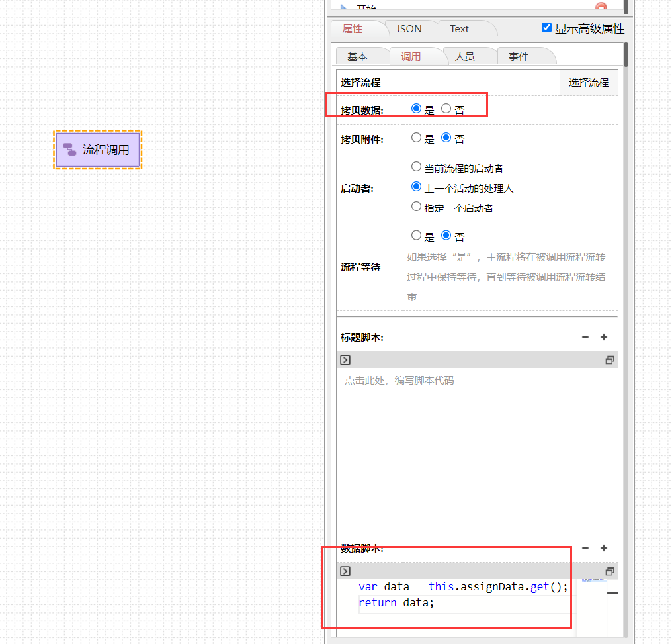Maximize the 标题脚本 editor window icon
This screenshot has height=644, width=672.
coord(609,360)
